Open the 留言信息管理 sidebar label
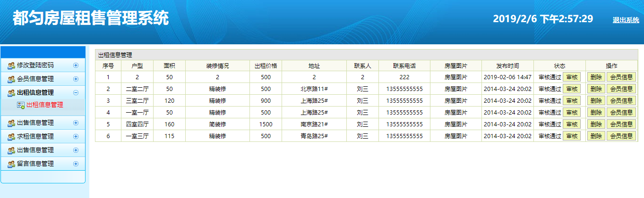The image size is (644, 198). (35, 164)
